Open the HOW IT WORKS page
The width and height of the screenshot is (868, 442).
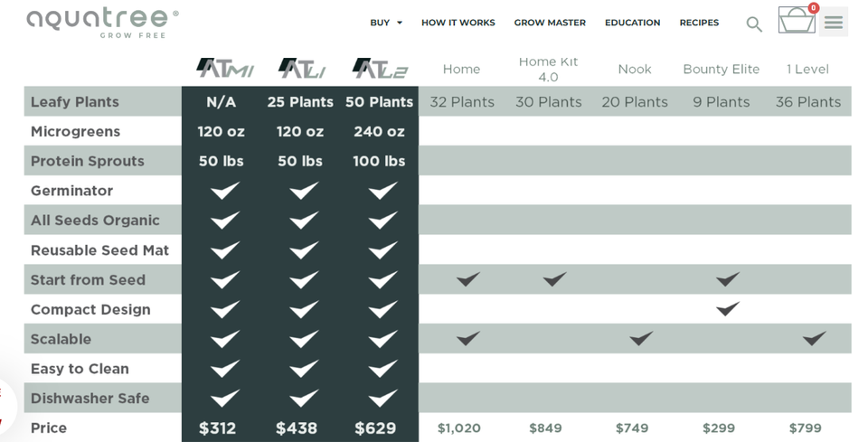[458, 23]
